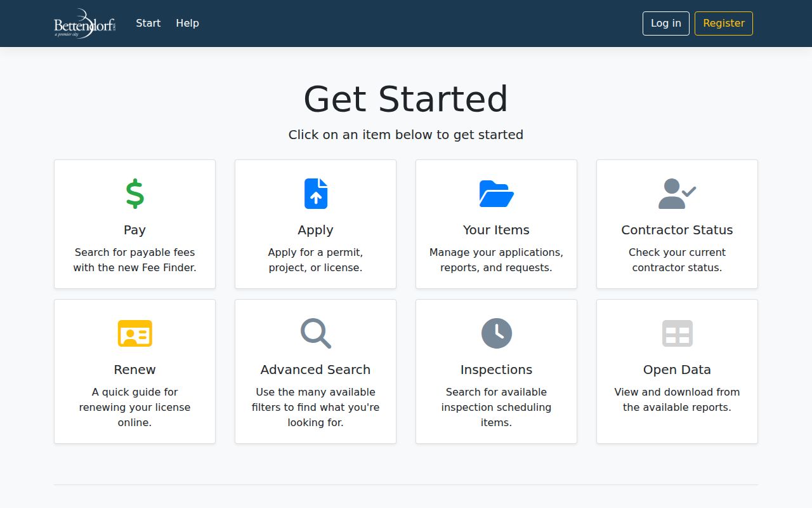The width and height of the screenshot is (812, 508).
Task: Click 'View and download from the available reports' text
Action: pos(677,399)
